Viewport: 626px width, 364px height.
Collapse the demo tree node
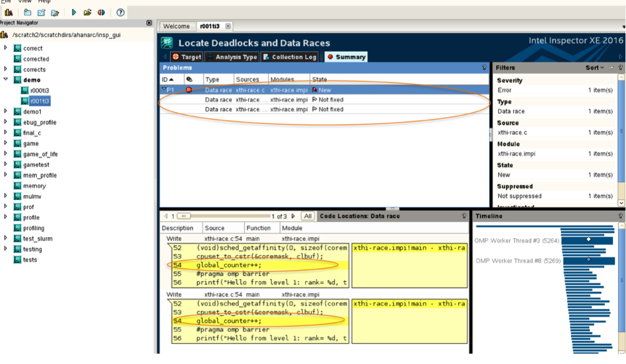[5, 79]
